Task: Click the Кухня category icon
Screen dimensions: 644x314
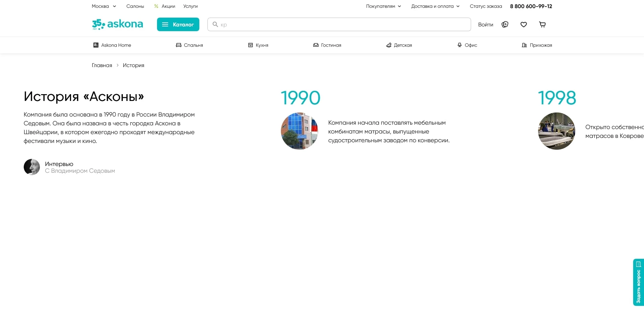Action: (x=250, y=45)
